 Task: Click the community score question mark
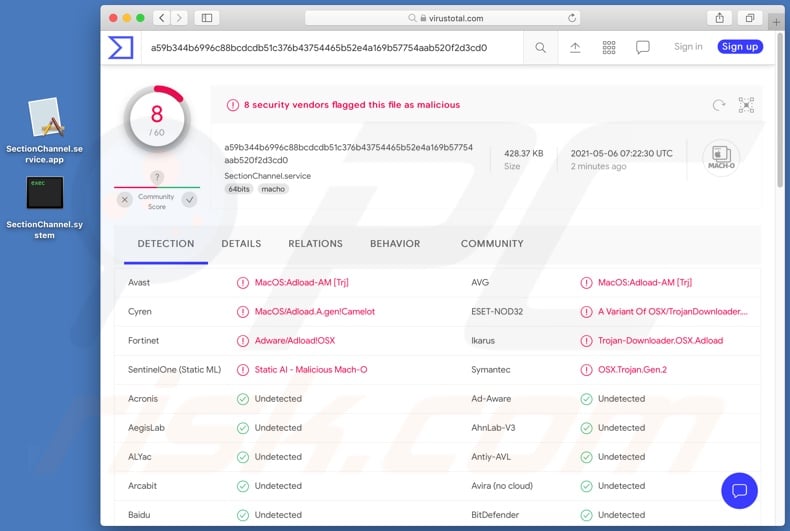(x=157, y=177)
